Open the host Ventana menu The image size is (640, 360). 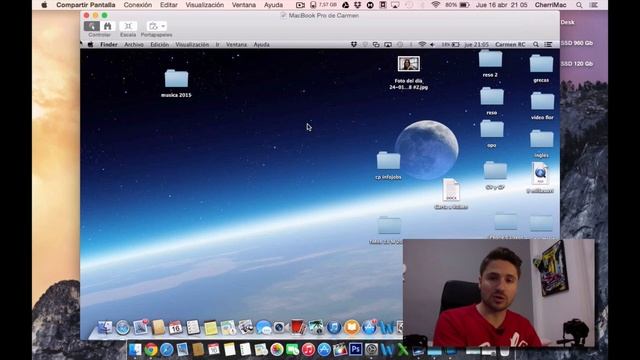244,5
